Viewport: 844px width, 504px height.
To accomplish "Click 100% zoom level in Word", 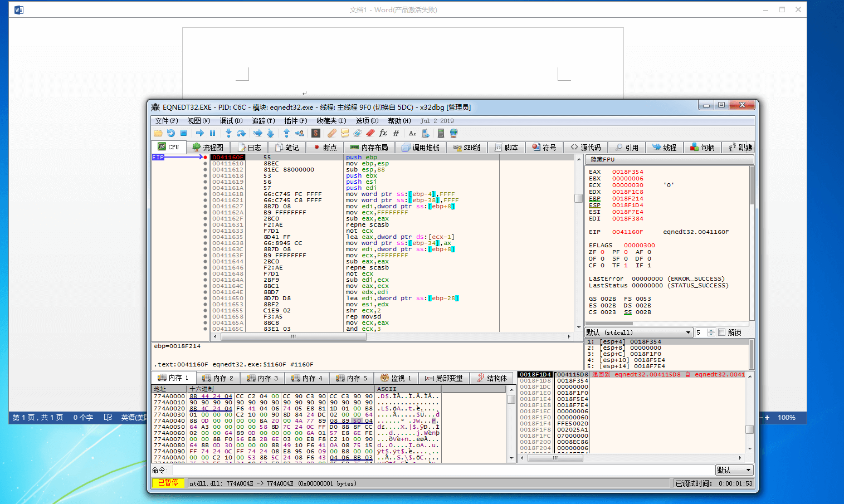I will 787,417.
